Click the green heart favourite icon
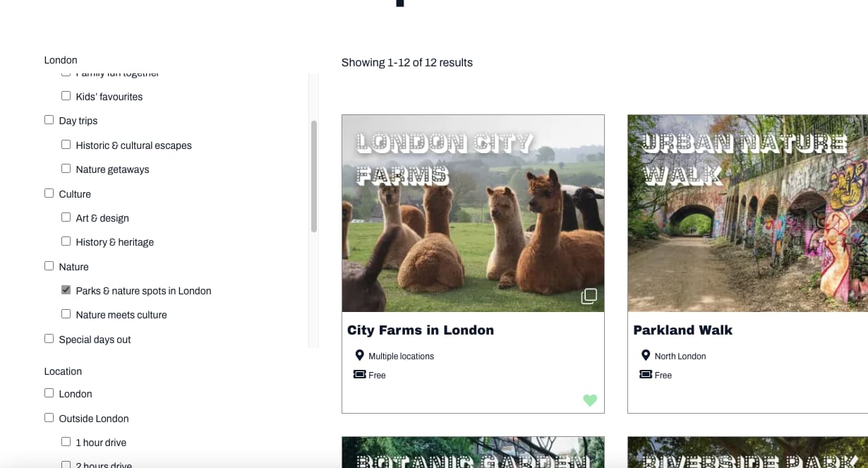The height and width of the screenshot is (468, 868). [590, 400]
